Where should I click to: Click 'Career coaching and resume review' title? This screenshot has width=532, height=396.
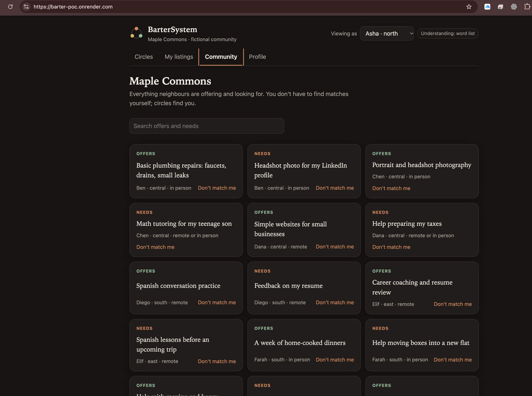(x=412, y=287)
